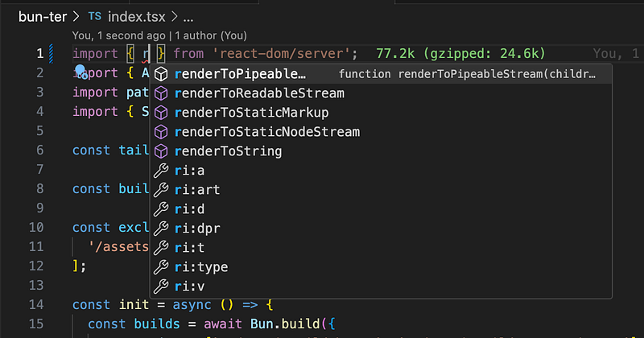
Task: Click wrench icon beside ri:type
Action: pyautogui.click(x=161, y=267)
